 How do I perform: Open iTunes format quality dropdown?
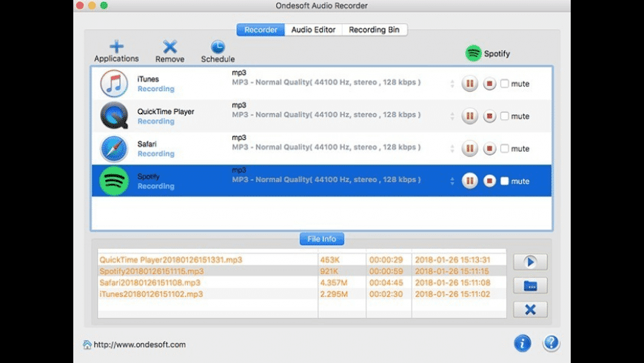point(452,84)
